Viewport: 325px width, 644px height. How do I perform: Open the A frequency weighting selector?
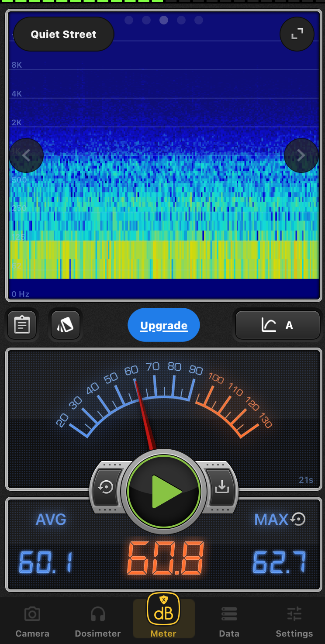click(x=278, y=325)
